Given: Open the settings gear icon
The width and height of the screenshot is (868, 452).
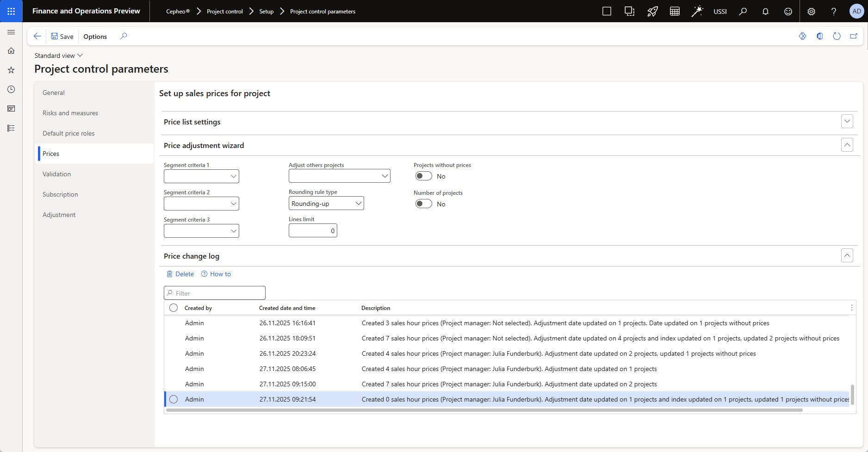Looking at the screenshot, I should click(x=811, y=12).
